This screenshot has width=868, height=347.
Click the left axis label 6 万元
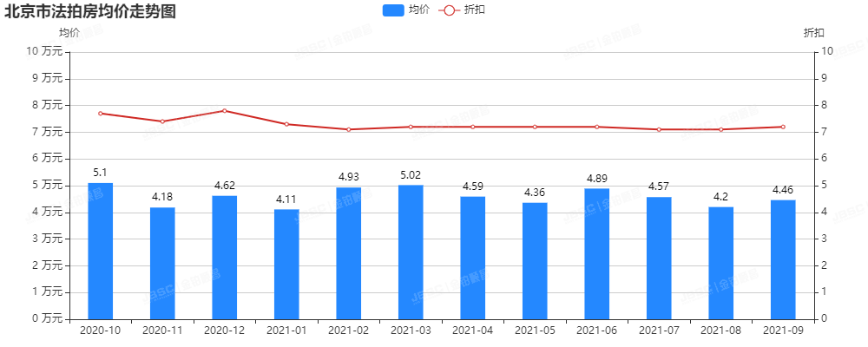[47, 158]
